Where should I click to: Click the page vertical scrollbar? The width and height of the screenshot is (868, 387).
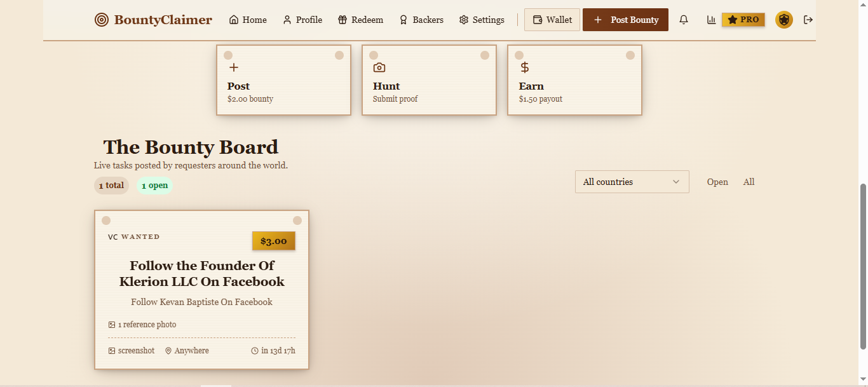pos(863,266)
